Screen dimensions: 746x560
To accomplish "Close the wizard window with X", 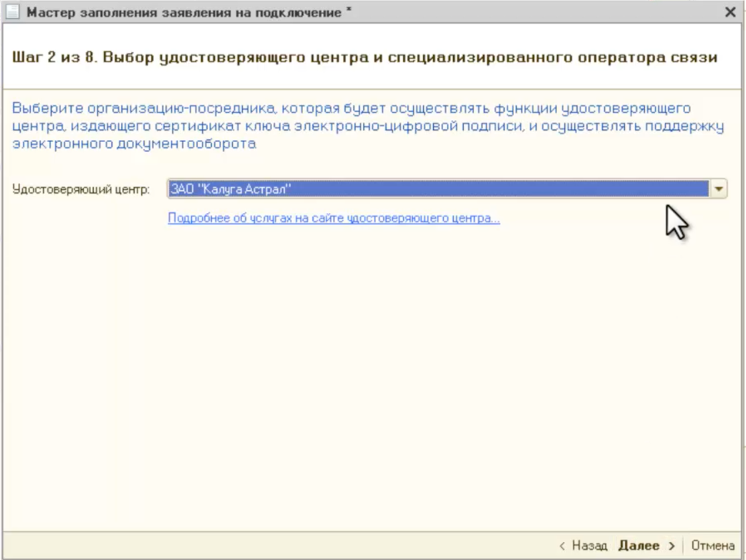I will pyautogui.click(x=730, y=12).
